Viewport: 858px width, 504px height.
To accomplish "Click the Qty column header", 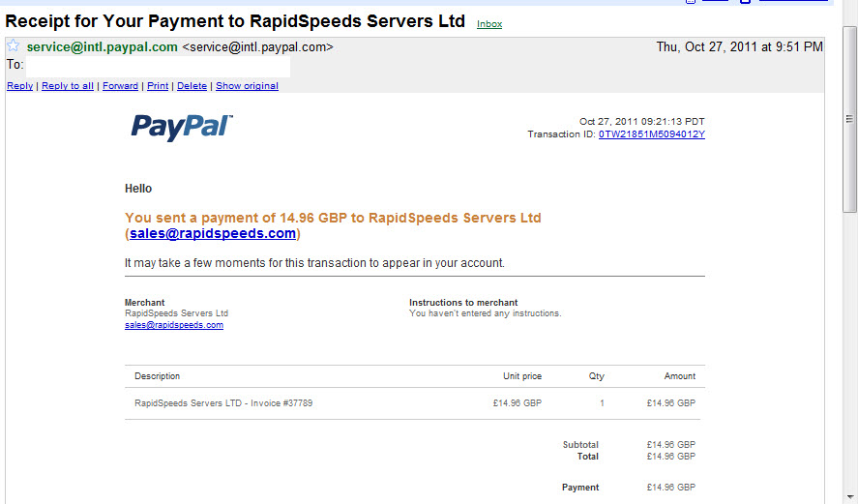I will pyautogui.click(x=597, y=376).
